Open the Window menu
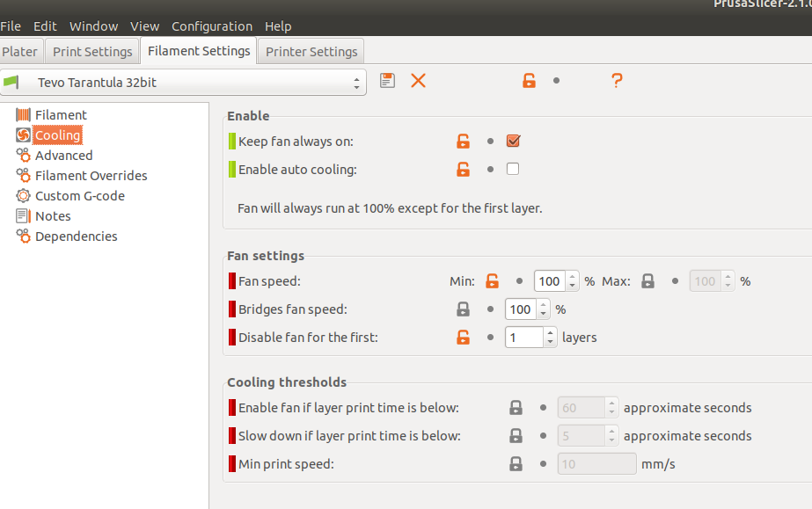 94,25
